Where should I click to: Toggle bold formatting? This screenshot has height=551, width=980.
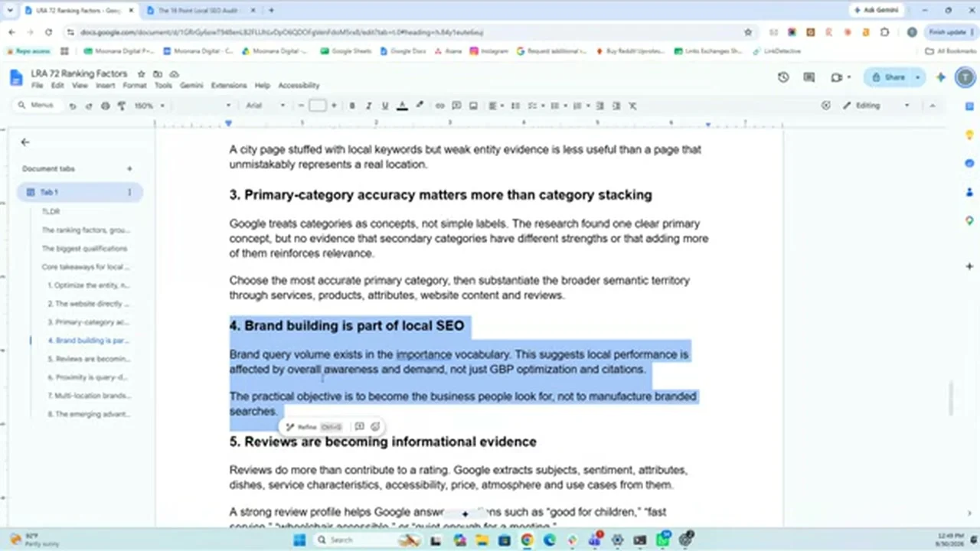coord(352,106)
